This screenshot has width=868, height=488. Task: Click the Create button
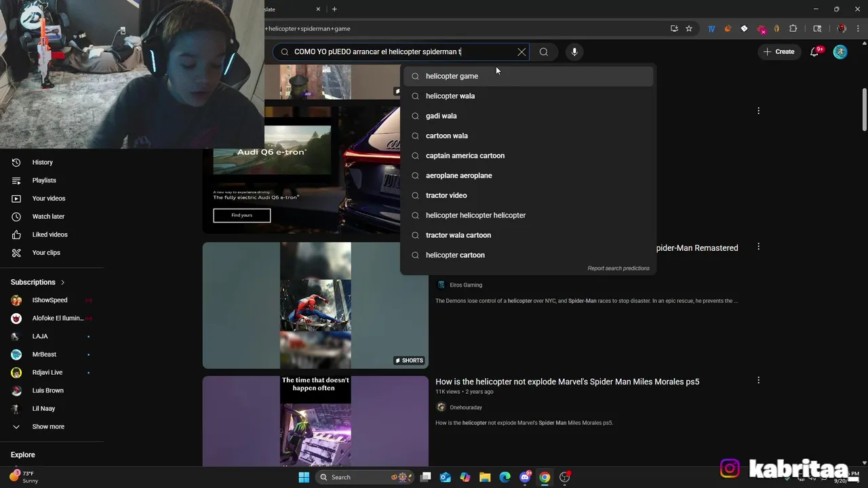[x=778, y=52]
